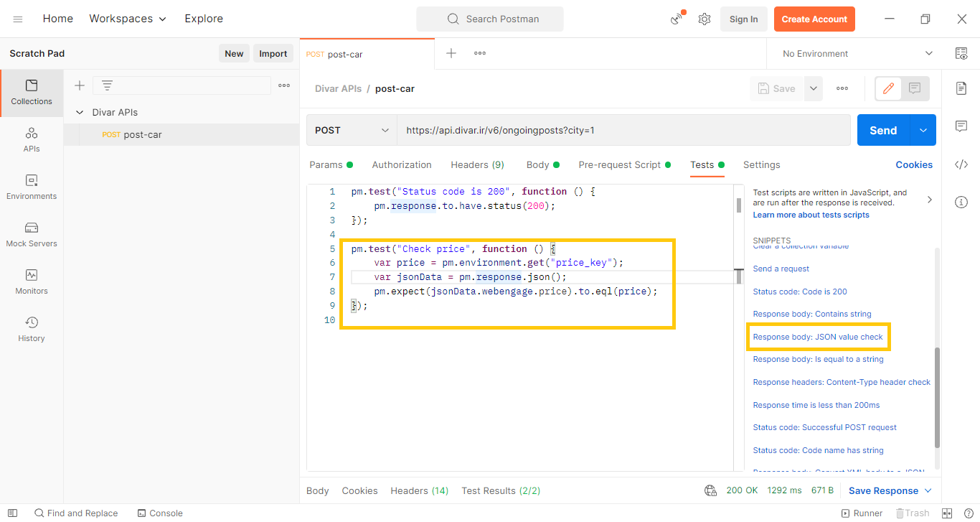Viewport: 980px width, 522px height.
Task: Open tab options ellipsis
Action: [x=480, y=53]
